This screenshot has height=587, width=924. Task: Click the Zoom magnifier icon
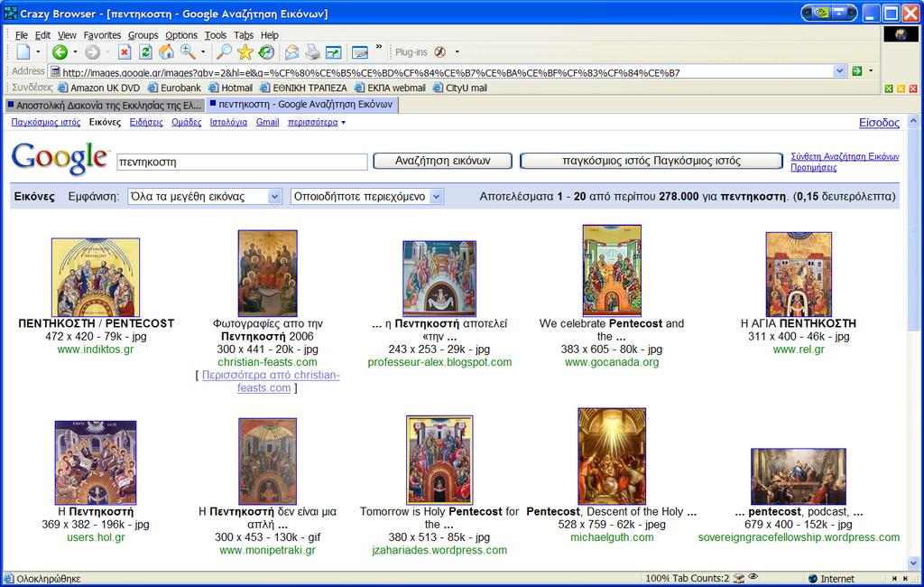click(x=188, y=51)
